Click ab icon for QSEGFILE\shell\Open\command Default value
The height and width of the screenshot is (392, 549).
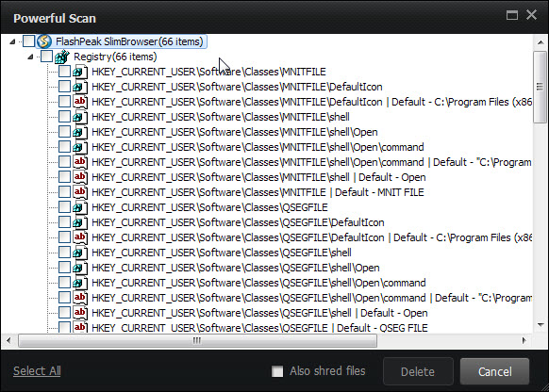(x=80, y=298)
